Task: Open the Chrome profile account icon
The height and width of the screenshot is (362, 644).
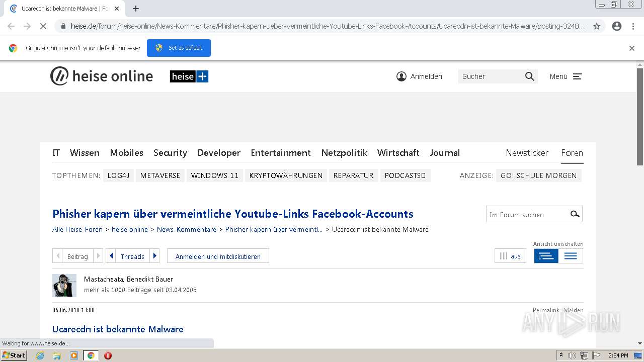Action: [x=617, y=26]
